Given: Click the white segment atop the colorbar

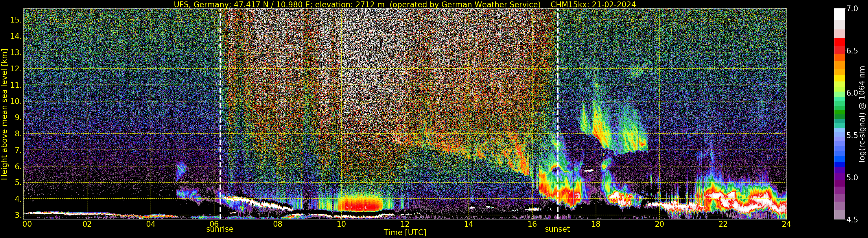Looking at the screenshot, I should point(839,14).
